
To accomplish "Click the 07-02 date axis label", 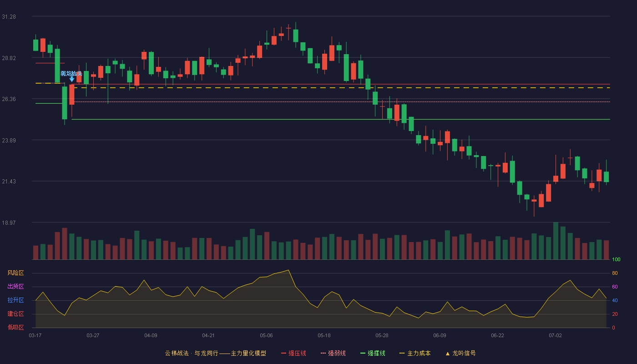I will [555, 335].
